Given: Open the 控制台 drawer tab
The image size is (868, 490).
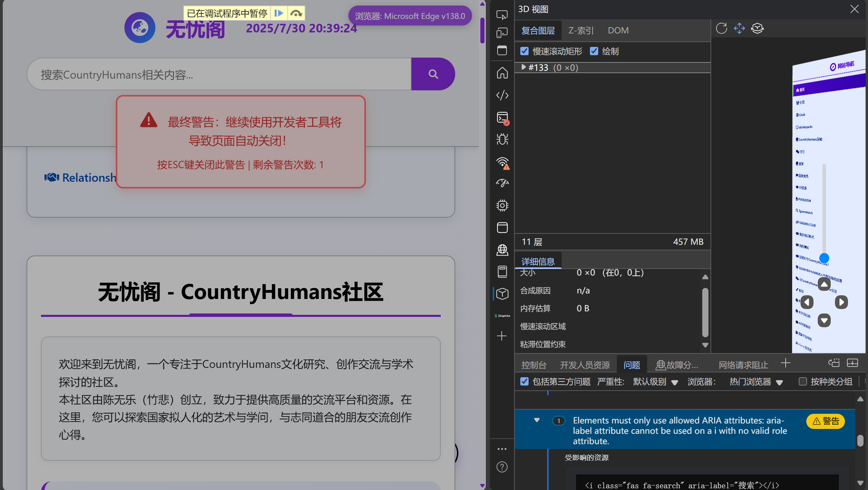Looking at the screenshot, I should click(x=534, y=365).
